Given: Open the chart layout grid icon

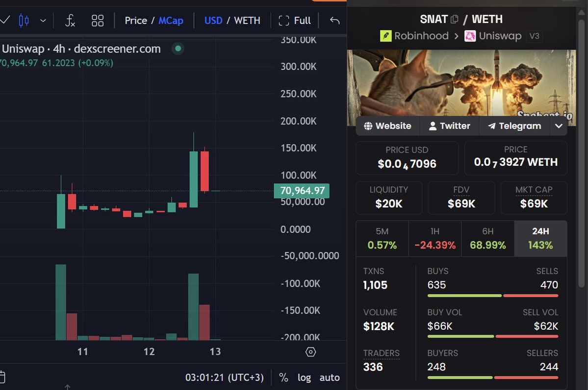Looking at the screenshot, I should tap(98, 21).
